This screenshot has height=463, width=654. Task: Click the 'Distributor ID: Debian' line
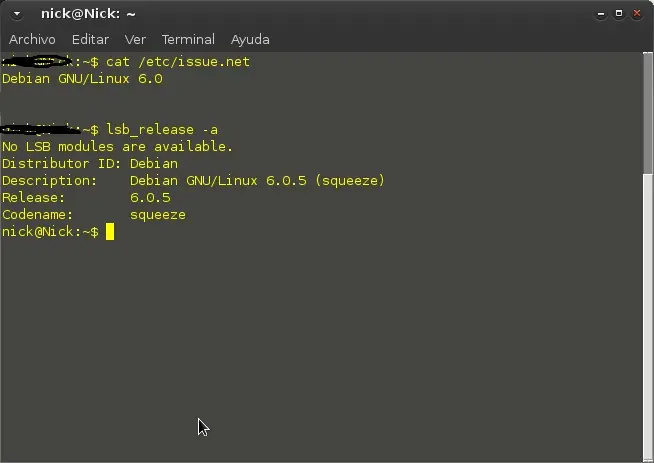(90, 164)
